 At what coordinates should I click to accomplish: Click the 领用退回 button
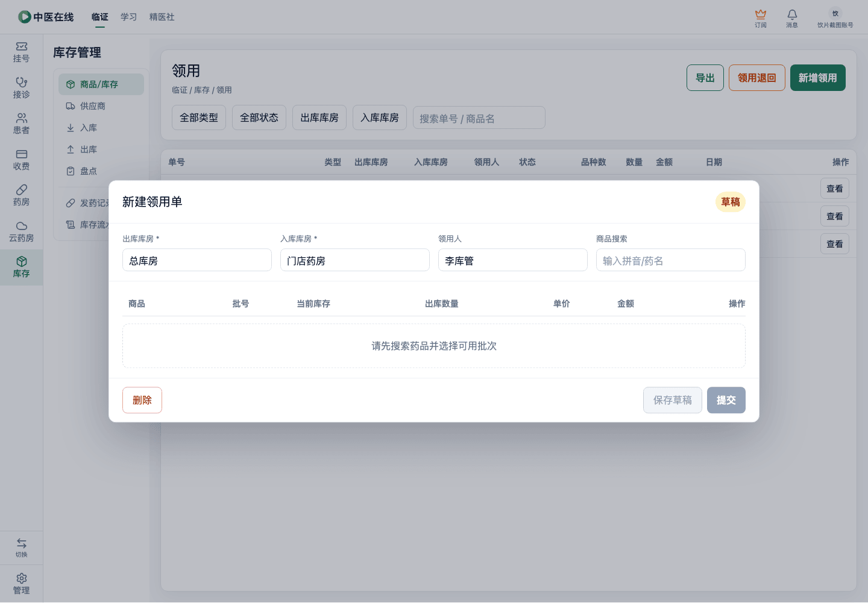757,78
